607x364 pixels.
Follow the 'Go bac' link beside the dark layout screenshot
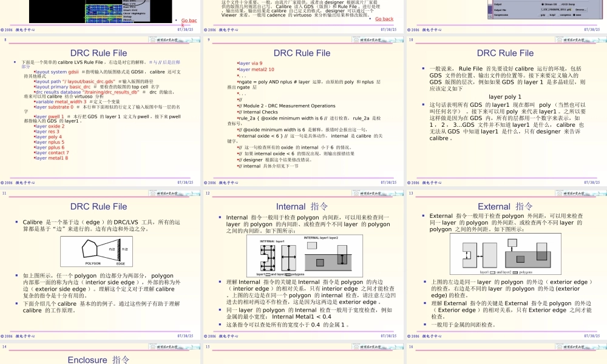coord(189,21)
